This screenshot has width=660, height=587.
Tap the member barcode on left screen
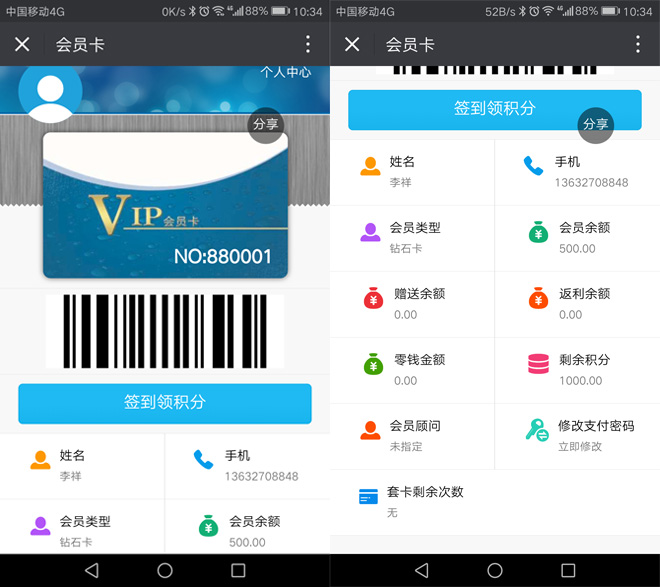[165, 331]
